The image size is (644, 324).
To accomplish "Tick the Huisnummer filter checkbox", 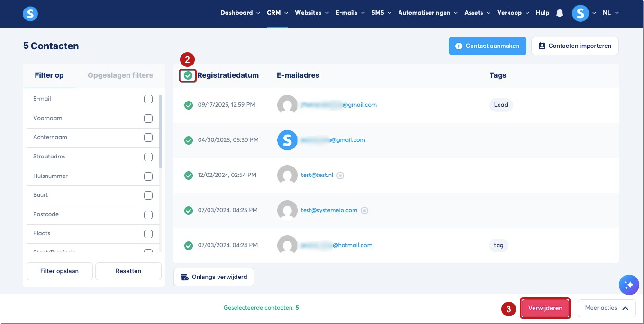I will pos(148,176).
